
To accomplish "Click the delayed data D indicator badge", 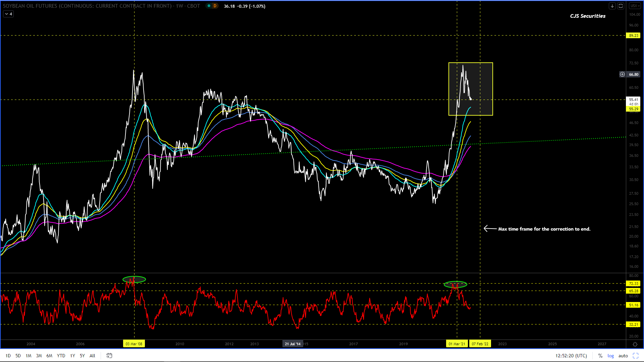I will pyautogui.click(x=215, y=6).
